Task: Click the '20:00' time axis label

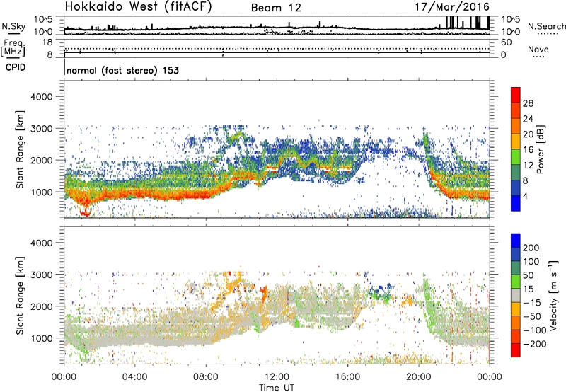Action: pyautogui.click(x=419, y=377)
